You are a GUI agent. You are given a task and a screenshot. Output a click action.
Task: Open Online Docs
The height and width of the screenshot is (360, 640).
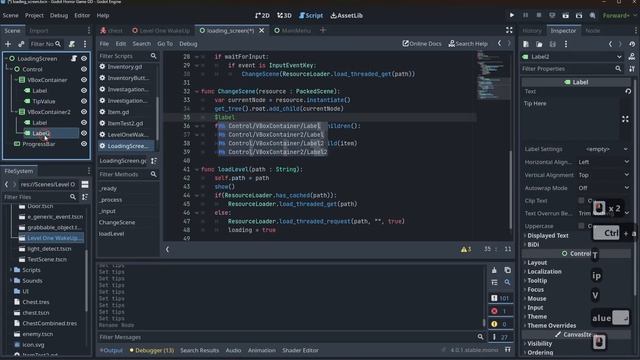point(422,44)
